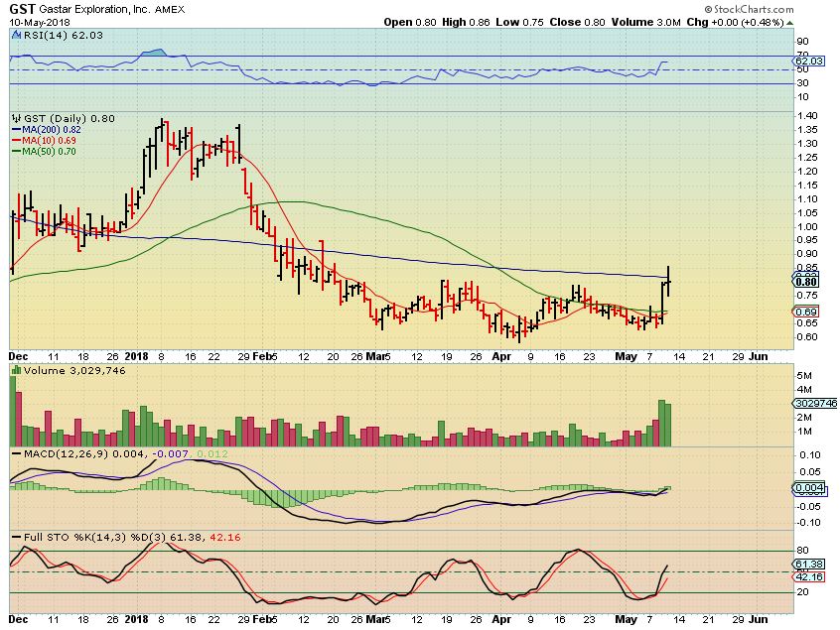Click the MA(50) 0.70 legend entry

[49, 152]
